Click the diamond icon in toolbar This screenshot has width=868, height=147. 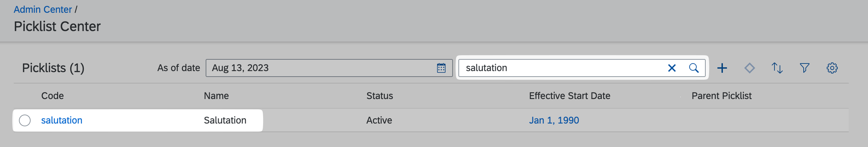[749, 68]
